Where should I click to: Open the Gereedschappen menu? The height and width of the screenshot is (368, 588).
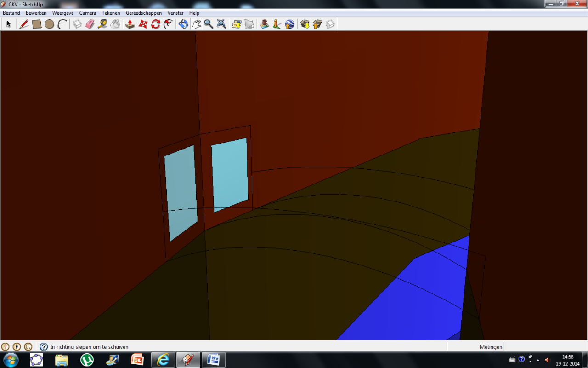(144, 13)
